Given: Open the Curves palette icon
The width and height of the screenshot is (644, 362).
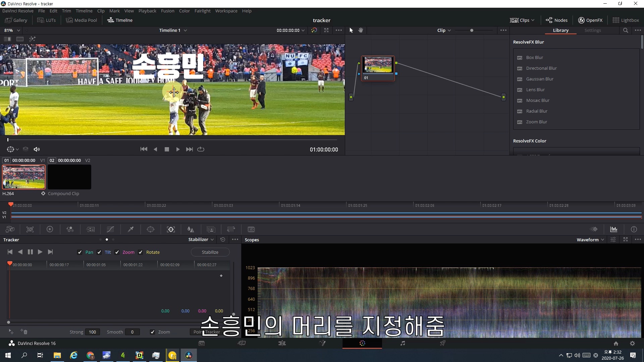Looking at the screenshot, I should tap(110, 229).
